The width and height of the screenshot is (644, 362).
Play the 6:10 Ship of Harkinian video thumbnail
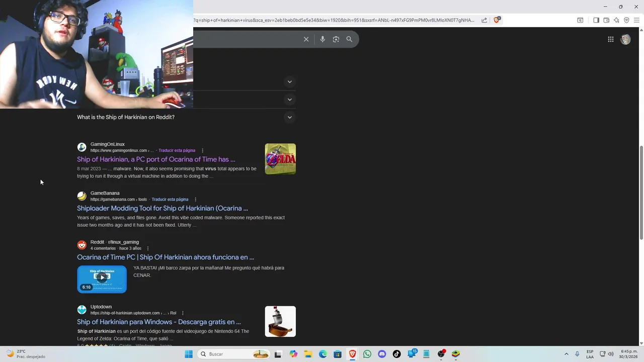[x=102, y=279]
